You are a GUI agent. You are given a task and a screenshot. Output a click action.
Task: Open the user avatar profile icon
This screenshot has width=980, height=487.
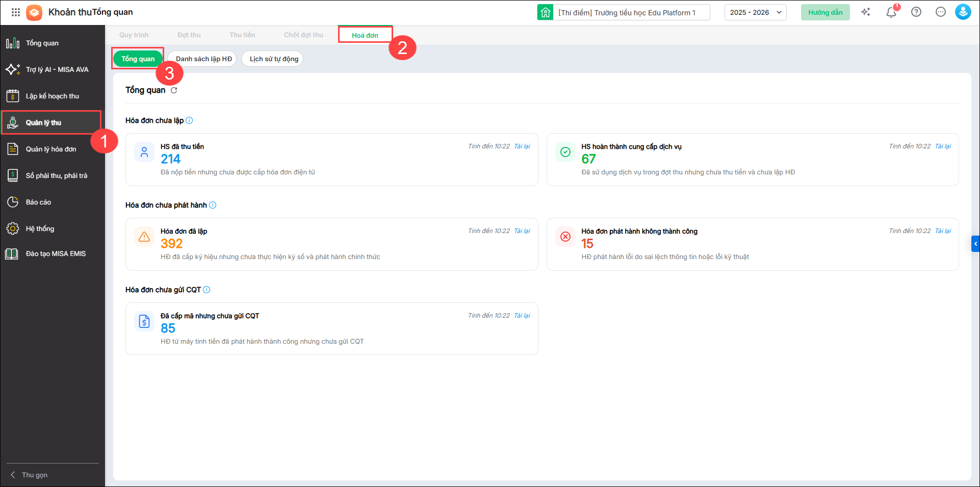click(x=963, y=12)
